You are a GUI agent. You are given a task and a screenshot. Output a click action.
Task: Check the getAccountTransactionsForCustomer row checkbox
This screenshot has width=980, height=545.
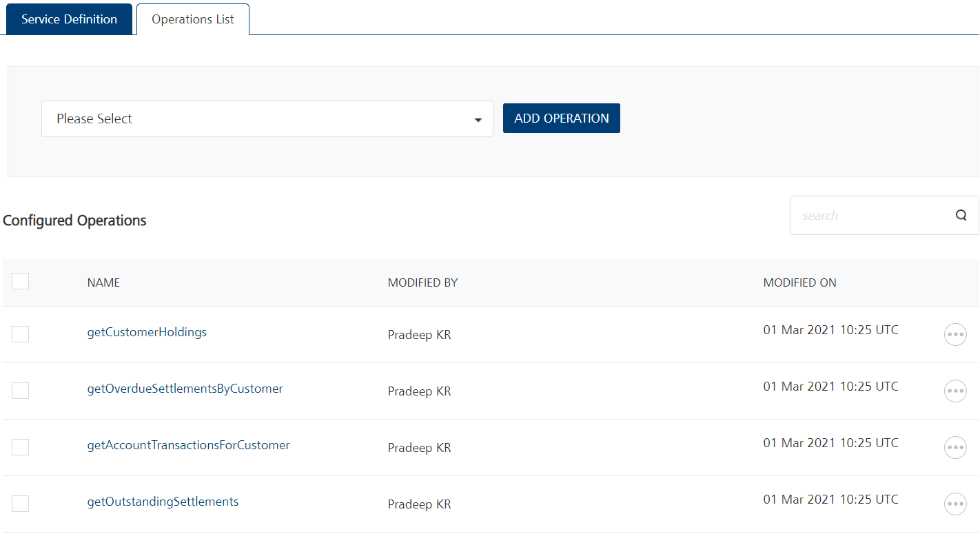[21, 447]
